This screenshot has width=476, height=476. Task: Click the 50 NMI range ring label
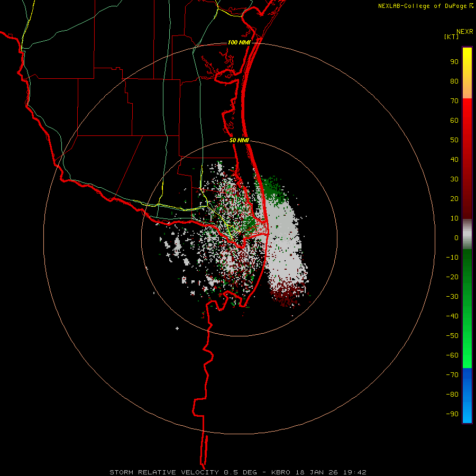(239, 140)
